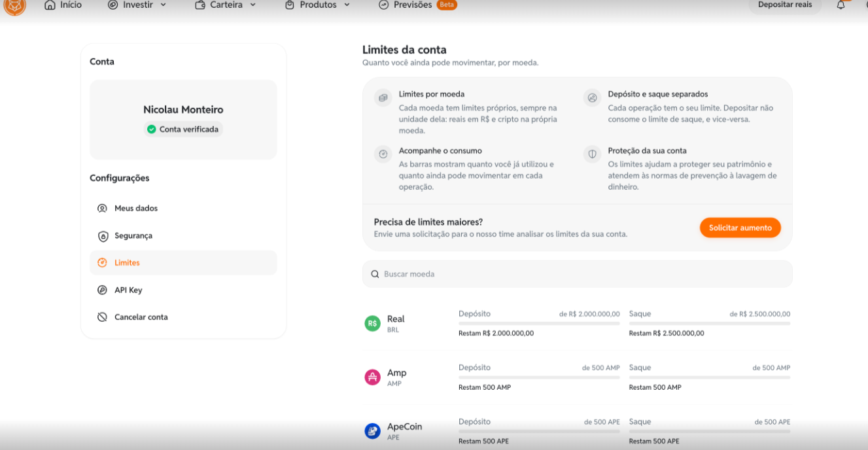The image size is (868, 450).
Task: Click the Nicolau Monteiro account name
Action: [x=183, y=110]
